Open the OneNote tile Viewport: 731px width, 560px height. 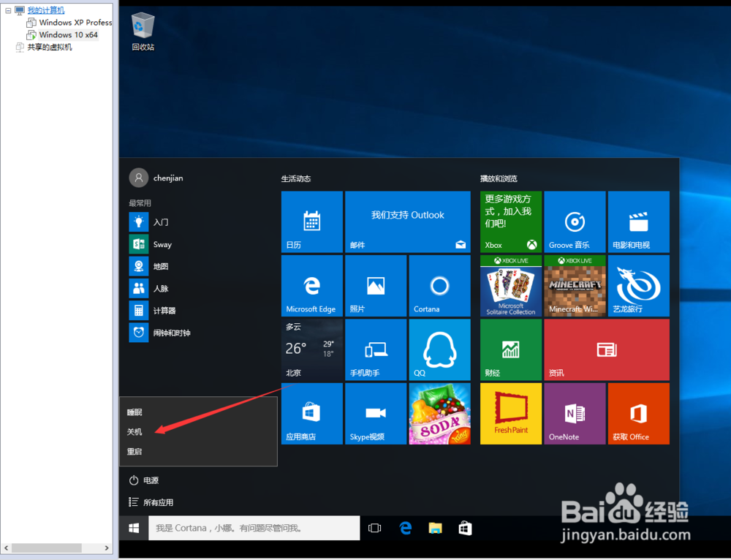(x=575, y=414)
